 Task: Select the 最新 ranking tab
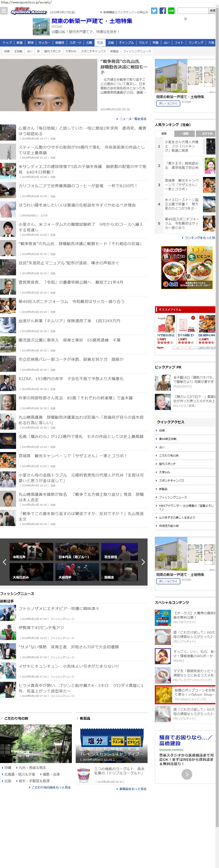coord(164,133)
